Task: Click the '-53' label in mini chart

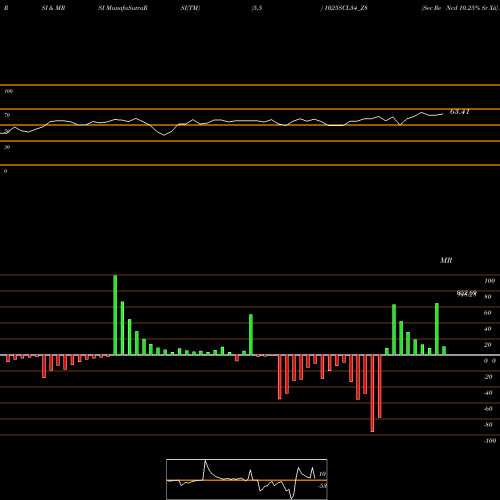Action: 323,486
